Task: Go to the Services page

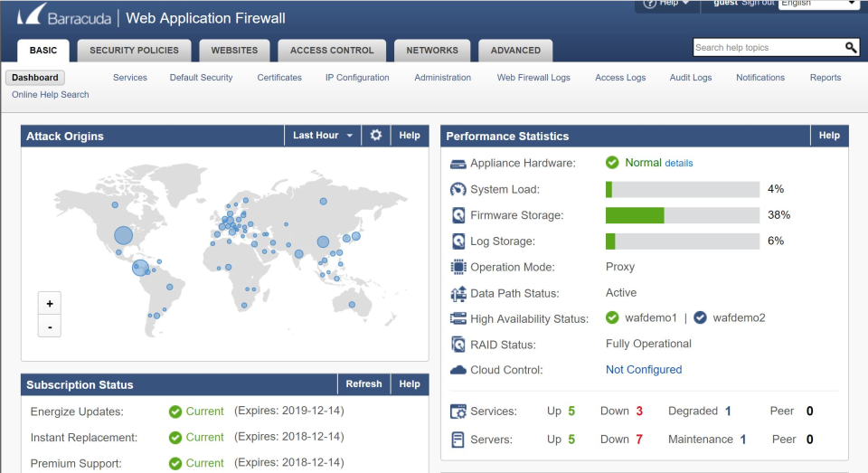Action: tap(130, 78)
